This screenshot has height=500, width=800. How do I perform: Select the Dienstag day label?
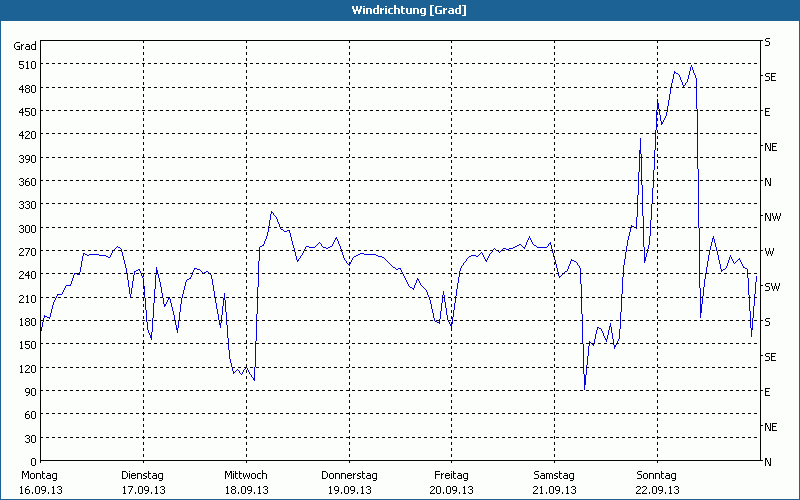click(142, 476)
